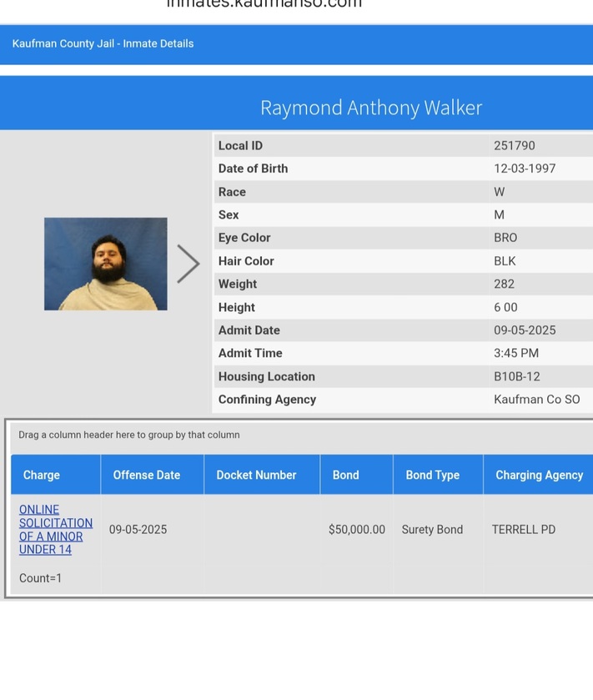Viewport: 593px width, 700px height.
Task: Select the bond amount $50,000.00
Action: [356, 530]
